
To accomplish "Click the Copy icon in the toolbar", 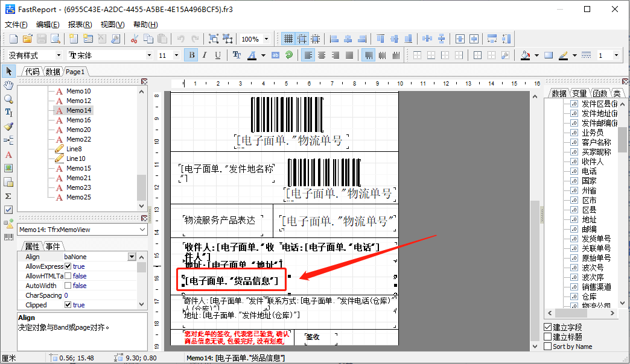I will tap(148, 39).
